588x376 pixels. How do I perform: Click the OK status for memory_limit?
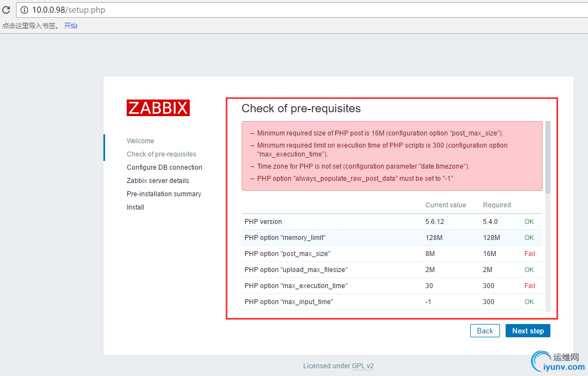pyautogui.click(x=529, y=238)
